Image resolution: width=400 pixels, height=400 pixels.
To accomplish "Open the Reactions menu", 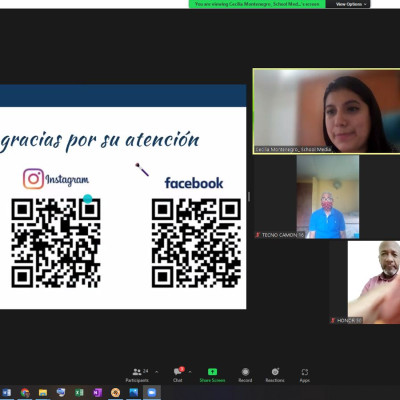I will tap(275, 375).
